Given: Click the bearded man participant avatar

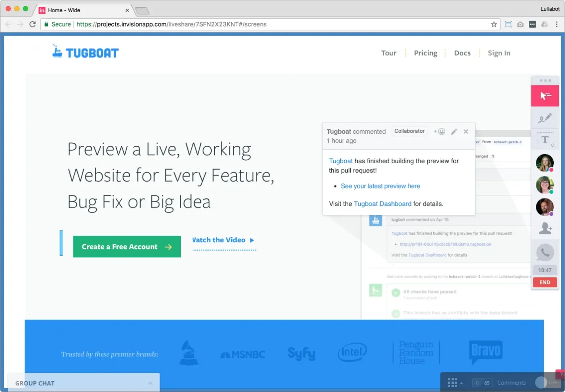Looking at the screenshot, I should click(545, 207).
